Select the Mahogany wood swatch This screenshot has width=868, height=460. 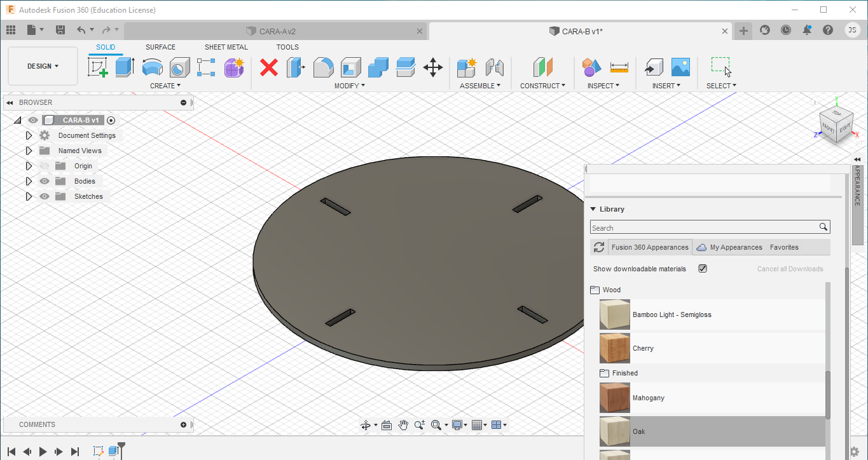coord(614,398)
